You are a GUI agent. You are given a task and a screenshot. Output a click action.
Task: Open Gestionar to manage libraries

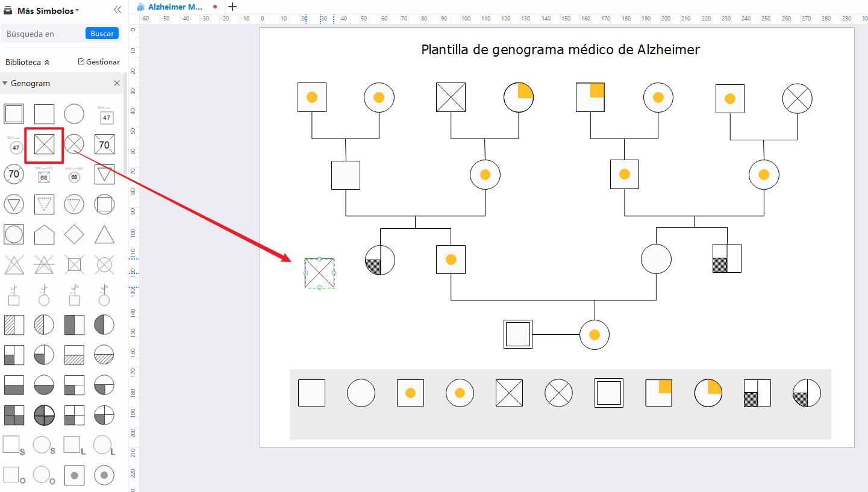[x=98, y=61]
